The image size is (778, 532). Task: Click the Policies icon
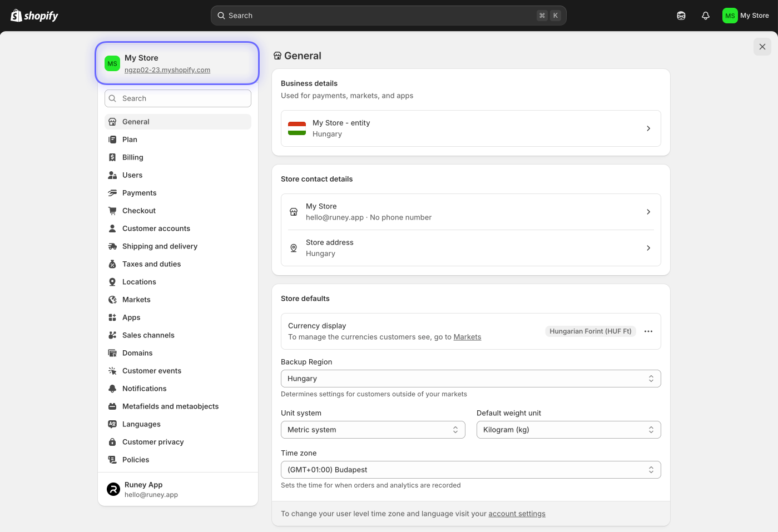click(x=112, y=460)
